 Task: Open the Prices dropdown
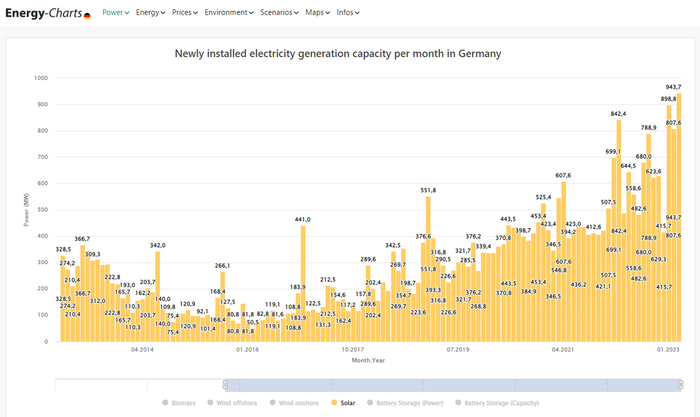click(x=184, y=13)
